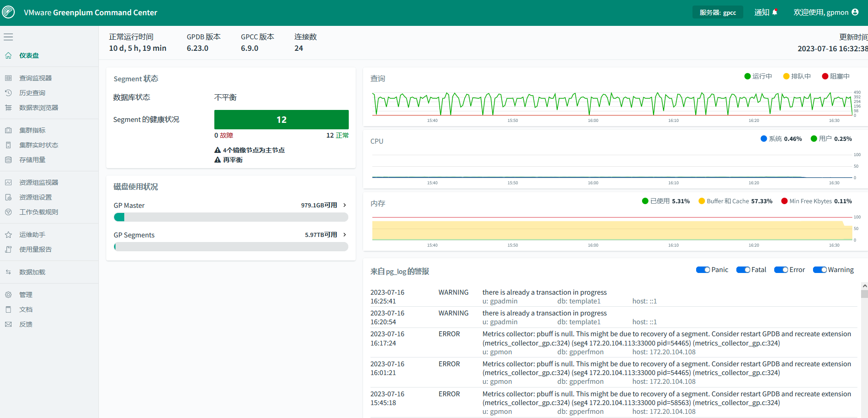Viewport: 868px width, 418px height.
Task: Click the icon beside 查询监视器
Action: 8,78
